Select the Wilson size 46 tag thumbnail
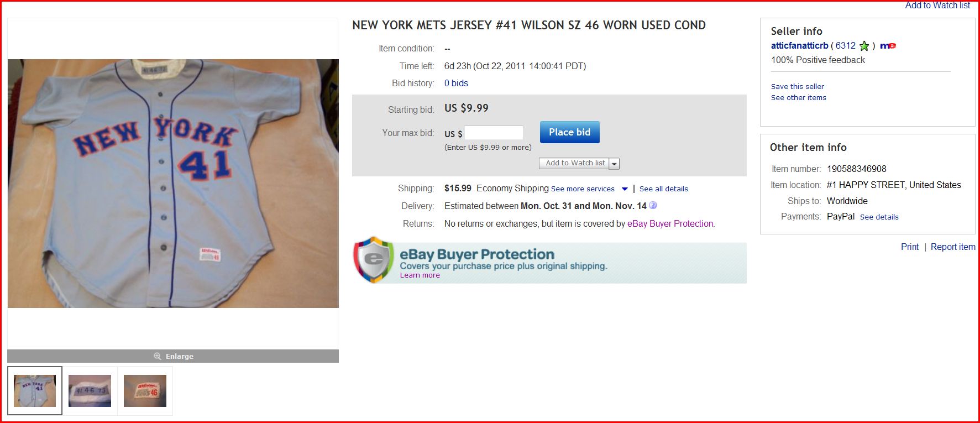 (145, 390)
